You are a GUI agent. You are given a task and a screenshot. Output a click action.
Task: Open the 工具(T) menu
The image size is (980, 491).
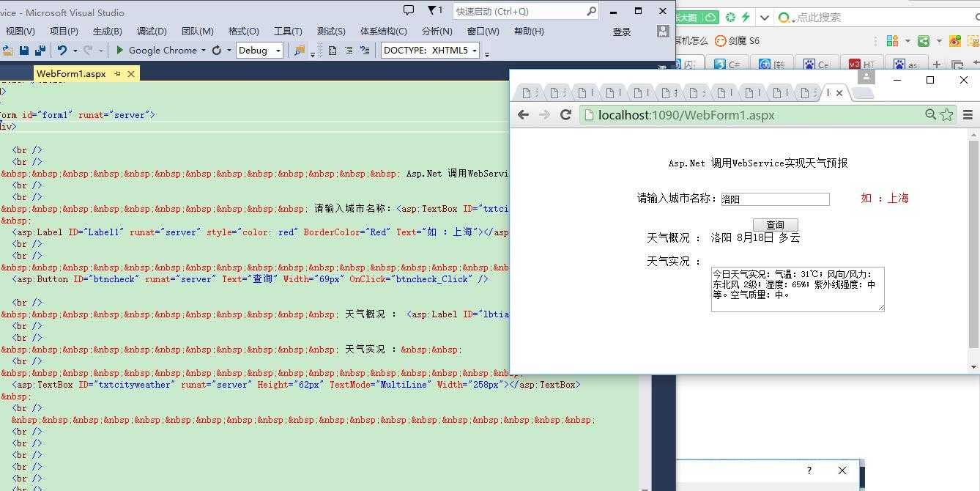click(288, 32)
